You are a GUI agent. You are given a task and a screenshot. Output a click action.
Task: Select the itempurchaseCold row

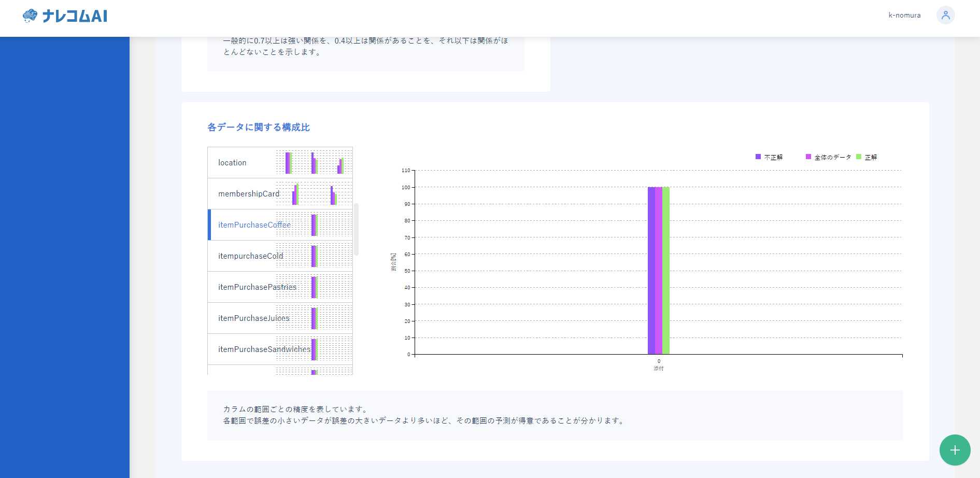[x=250, y=256]
